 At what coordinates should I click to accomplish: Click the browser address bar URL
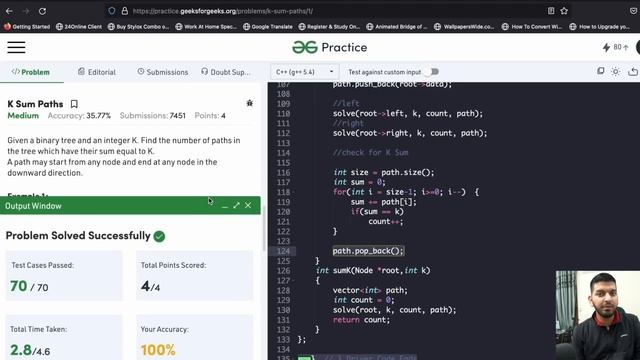(223, 11)
